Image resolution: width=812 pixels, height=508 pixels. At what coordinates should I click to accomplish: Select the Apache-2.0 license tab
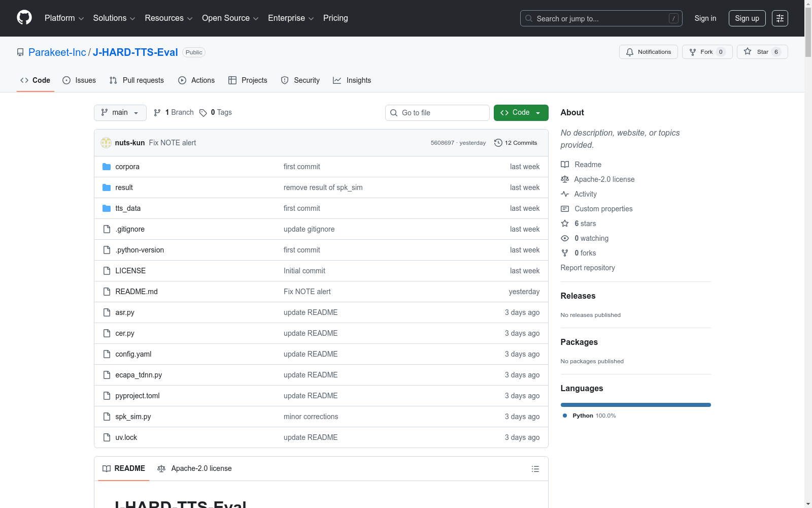tap(195, 468)
